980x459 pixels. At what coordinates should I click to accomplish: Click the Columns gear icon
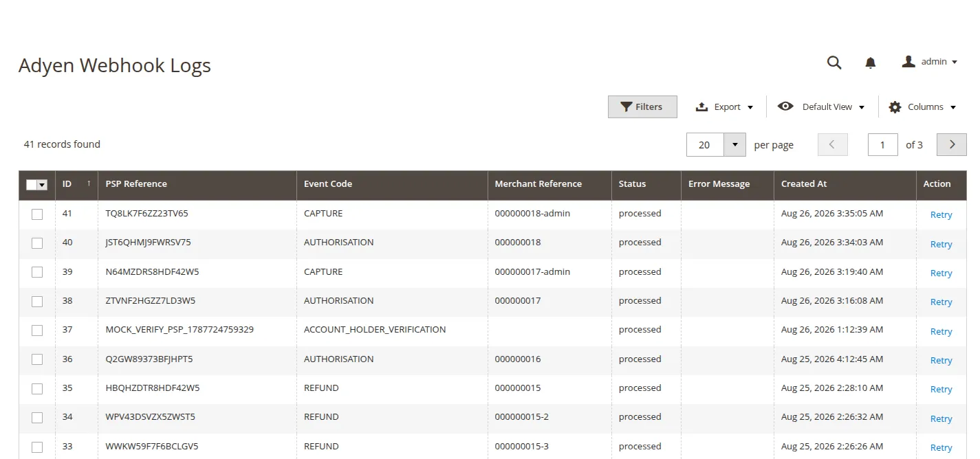[895, 107]
